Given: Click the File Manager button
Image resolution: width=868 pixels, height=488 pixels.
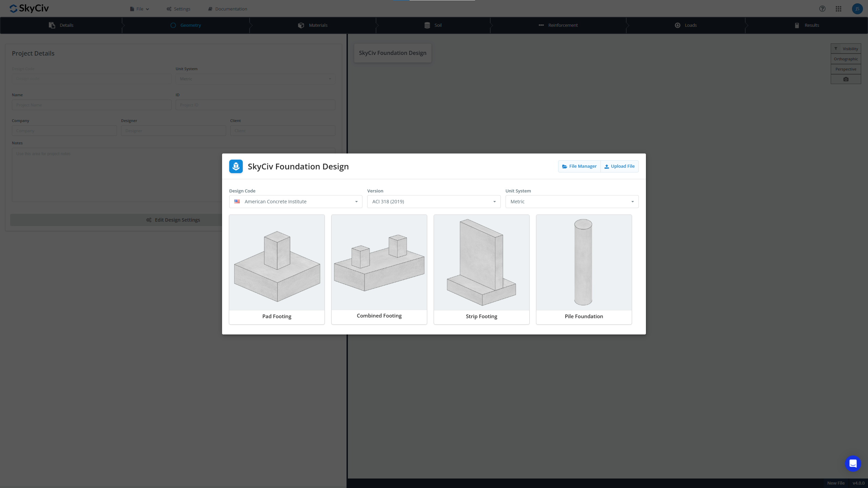Looking at the screenshot, I should (579, 166).
